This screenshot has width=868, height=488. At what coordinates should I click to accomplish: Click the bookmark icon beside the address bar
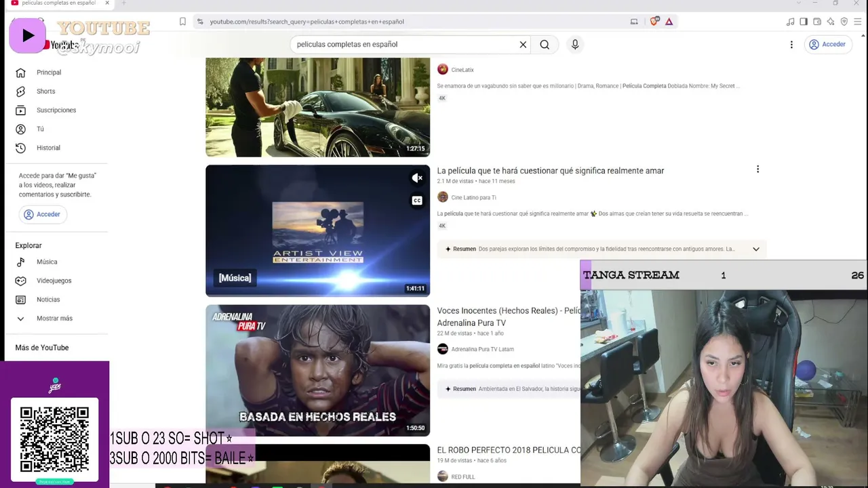pos(182,22)
